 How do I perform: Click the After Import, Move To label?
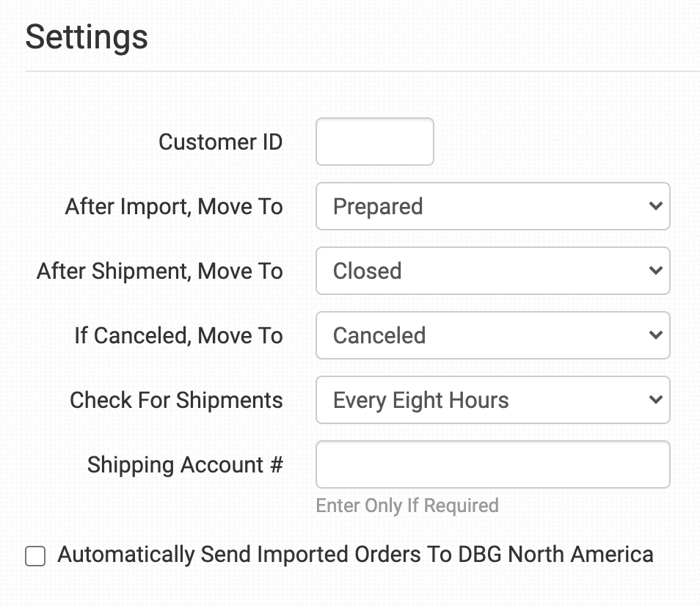(x=174, y=206)
